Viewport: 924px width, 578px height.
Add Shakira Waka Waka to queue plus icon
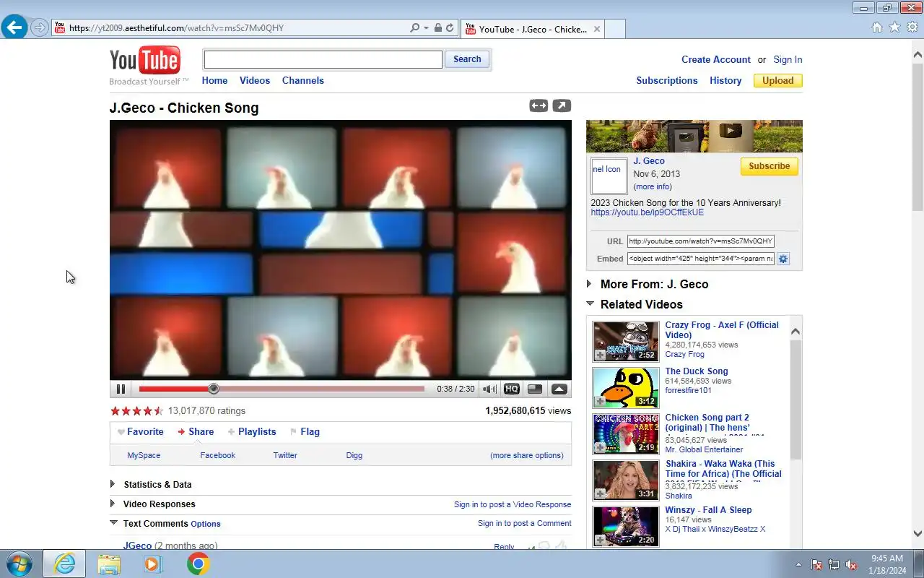pyautogui.click(x=600, y=493)
